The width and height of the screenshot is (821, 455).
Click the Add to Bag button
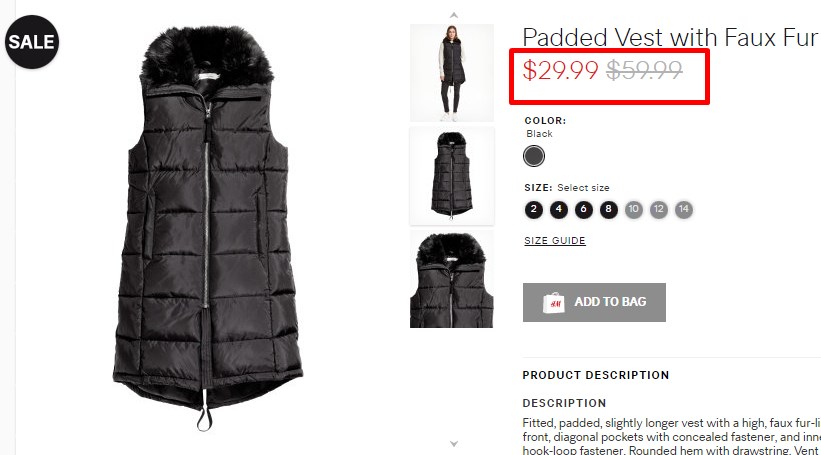coord(594,302)
